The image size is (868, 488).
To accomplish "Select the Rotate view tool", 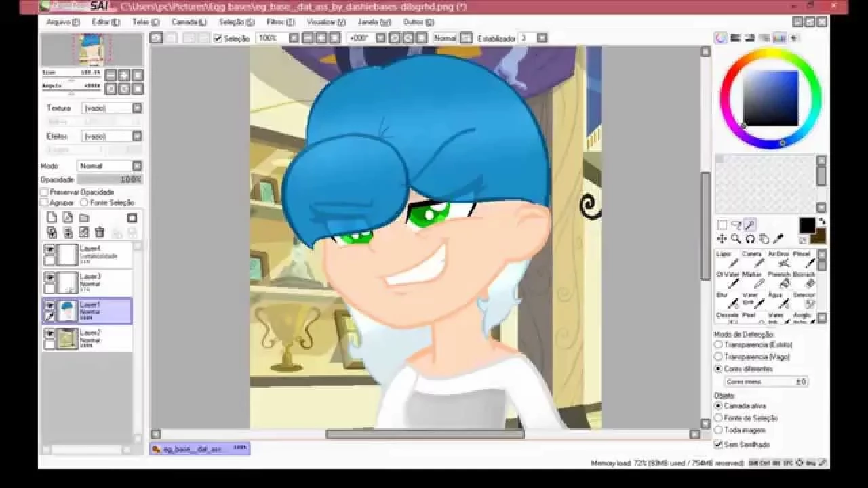I will click(750, 239).
